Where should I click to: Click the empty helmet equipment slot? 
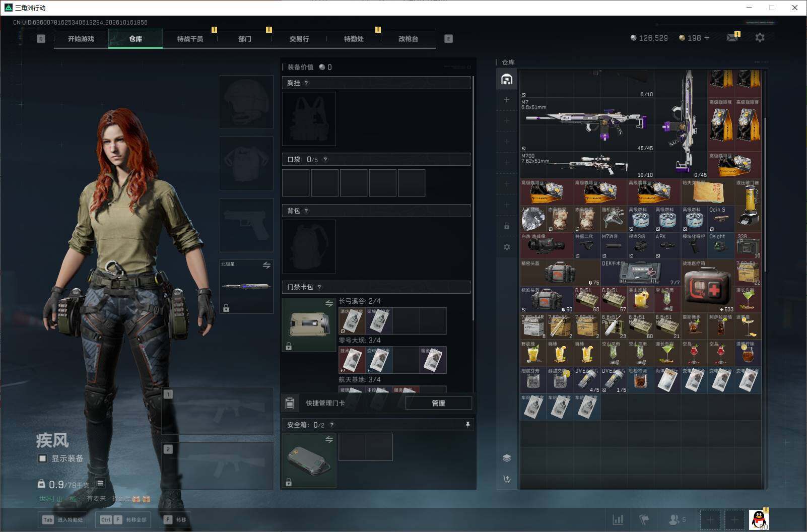[246, 102]
